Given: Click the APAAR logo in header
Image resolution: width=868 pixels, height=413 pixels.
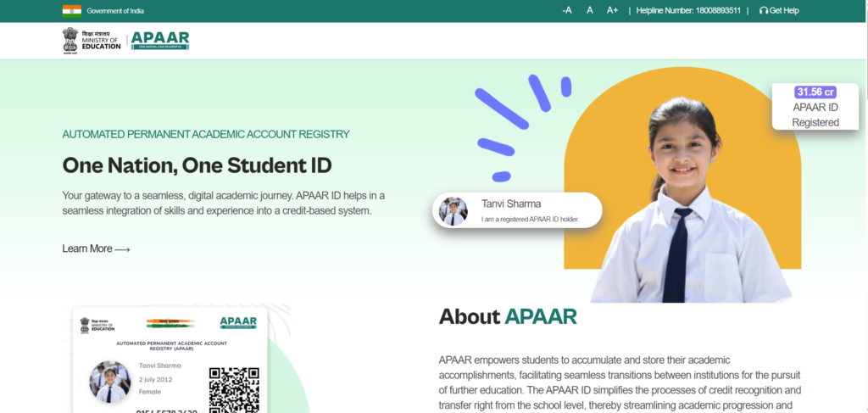Looking at the screenshot, I should [x=160, y=41].
